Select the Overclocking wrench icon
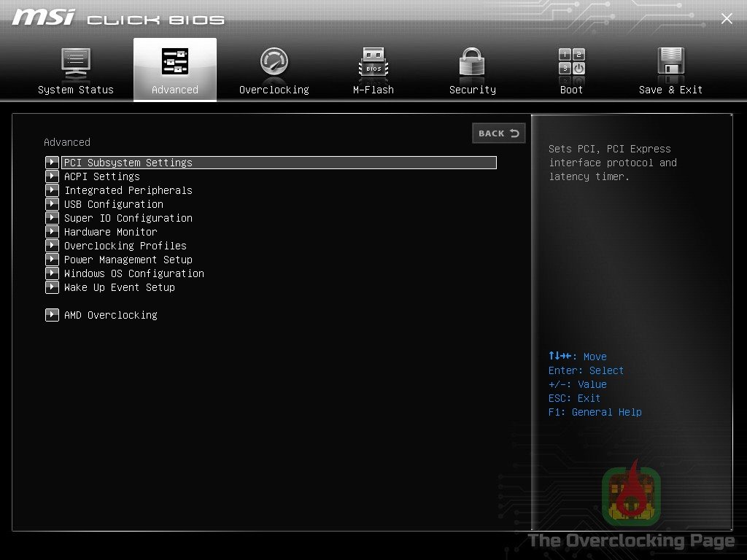 tap(274, 62)
